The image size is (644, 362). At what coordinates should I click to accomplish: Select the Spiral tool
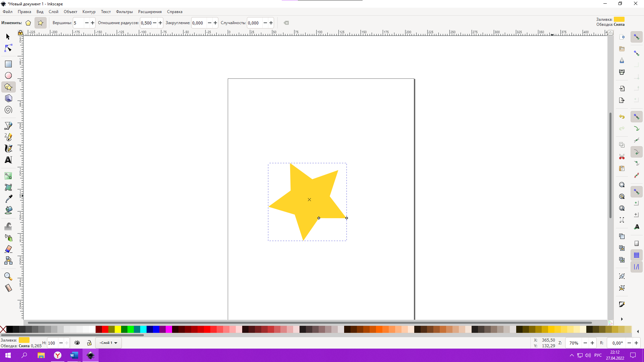point(8,110)
